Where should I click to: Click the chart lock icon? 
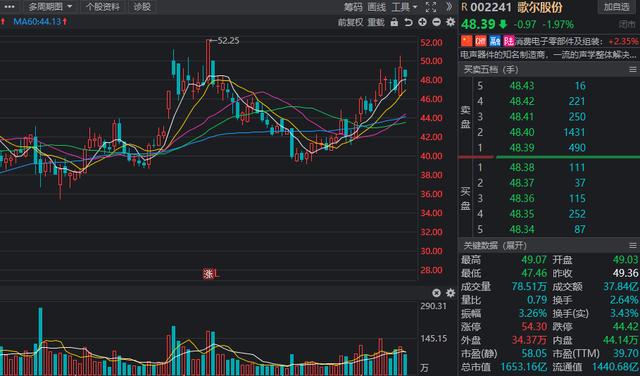click(x=394, y=22)
